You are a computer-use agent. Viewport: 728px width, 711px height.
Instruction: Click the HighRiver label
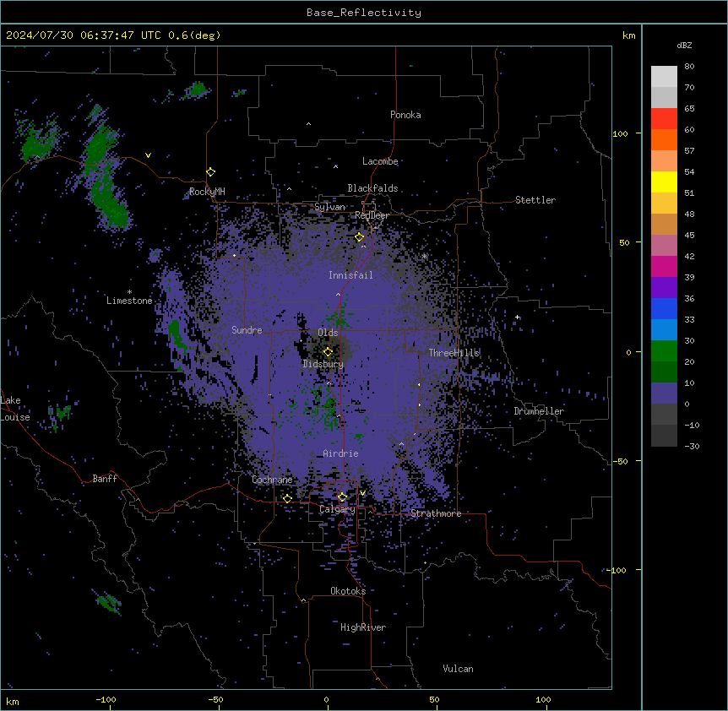click(x=363, y=627)
